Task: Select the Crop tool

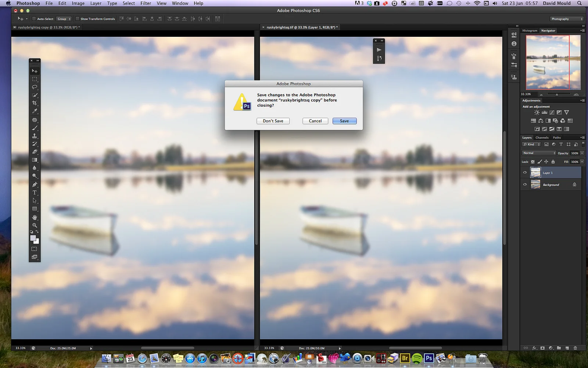Action: (35, 103)
